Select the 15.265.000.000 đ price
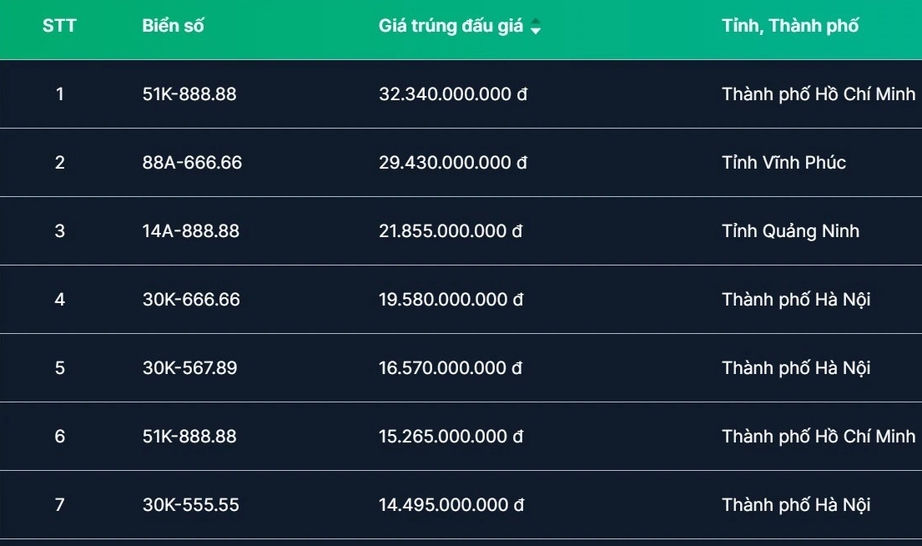This screenshot has width=922, height=546. (x=450, y=436)
